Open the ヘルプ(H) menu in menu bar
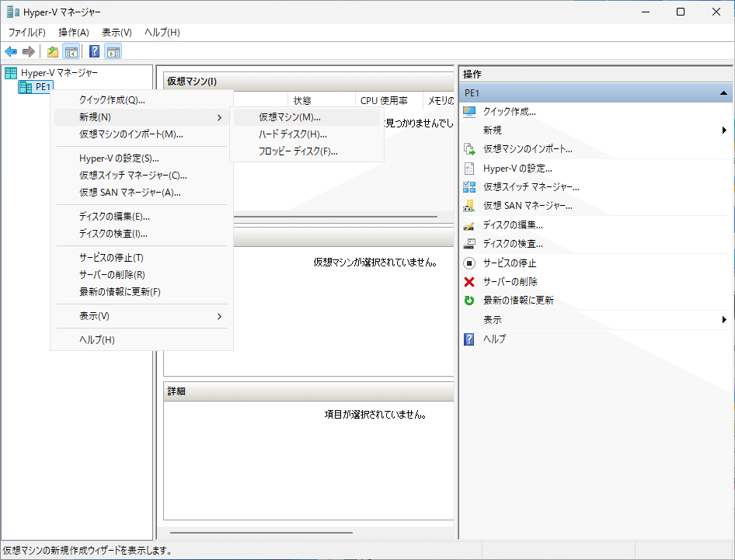This screenshot has width=735, height=560. point(162,33)
